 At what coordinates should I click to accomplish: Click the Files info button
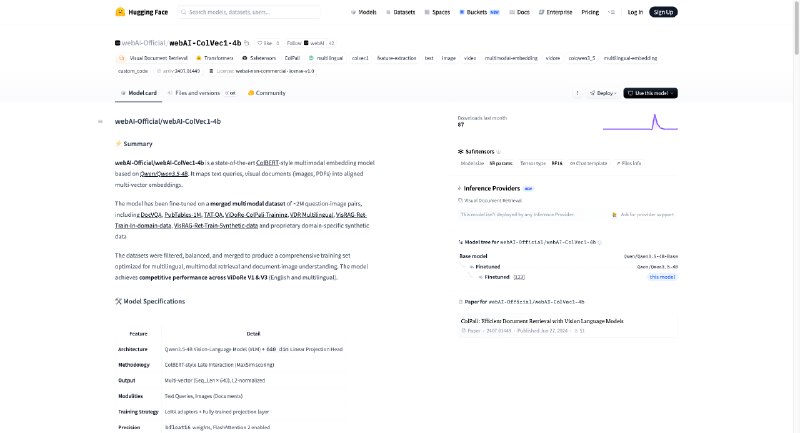pyautogui.click(x=628, y=164)
